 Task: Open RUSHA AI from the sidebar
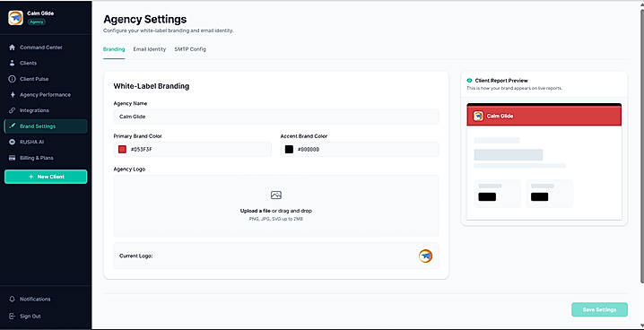tap(46, 142)
